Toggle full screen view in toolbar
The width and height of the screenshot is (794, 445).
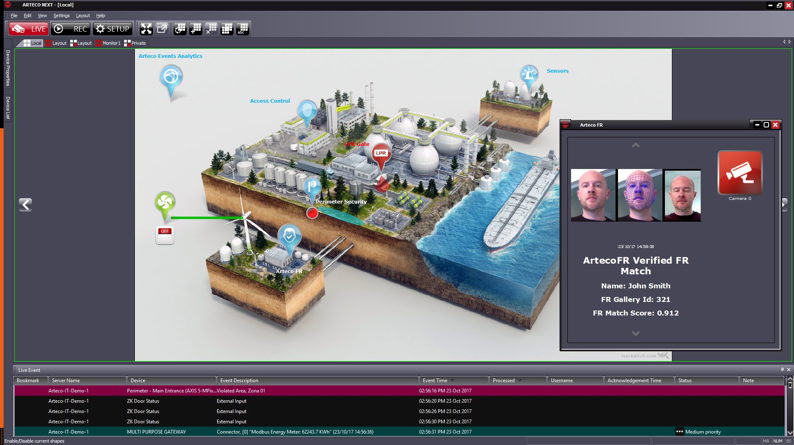click(146, 29)
